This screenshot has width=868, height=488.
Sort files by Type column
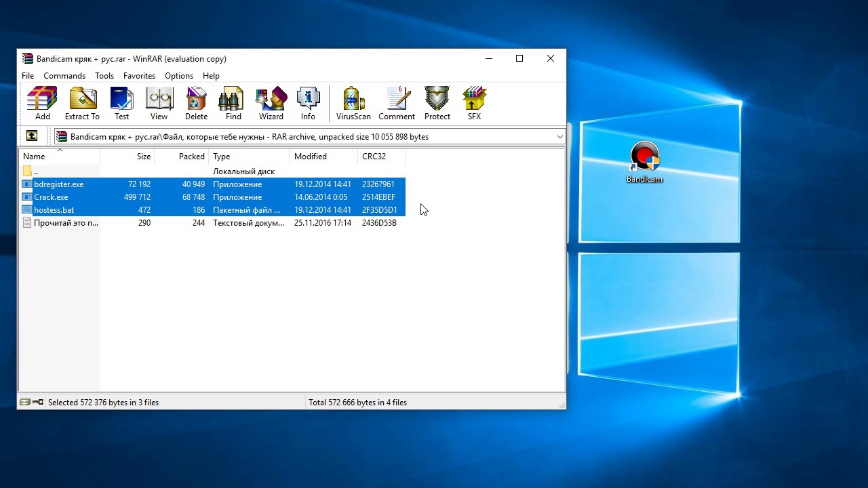[250, 157]
